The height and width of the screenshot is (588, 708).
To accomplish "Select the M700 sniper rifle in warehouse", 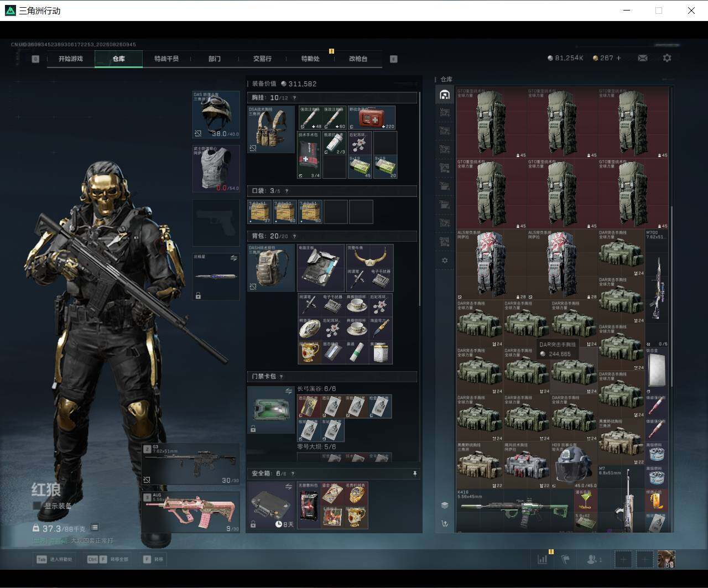I will click(657, 288).
